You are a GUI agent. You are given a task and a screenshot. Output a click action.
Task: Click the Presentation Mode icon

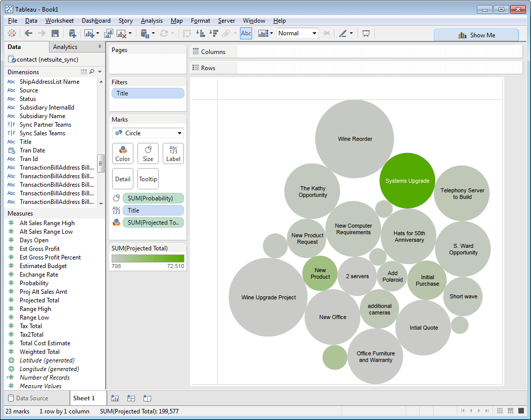pyautogui.click(x=366, y=33)
